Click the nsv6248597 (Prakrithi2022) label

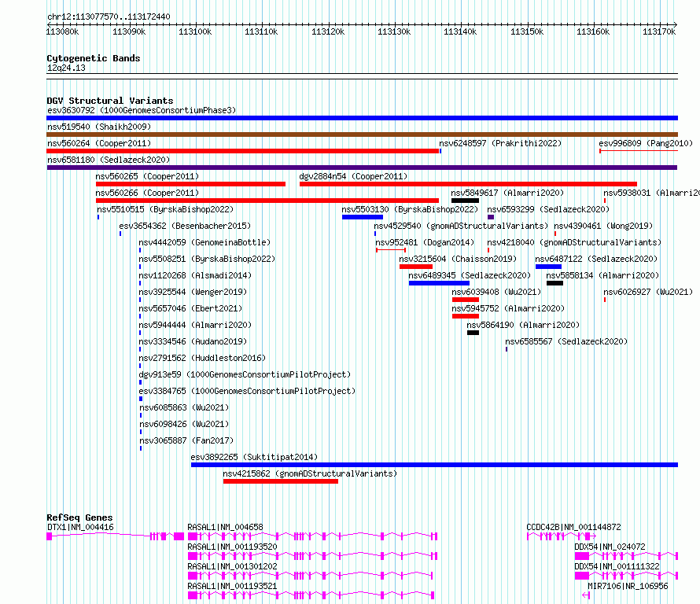[x=500, y=143]
